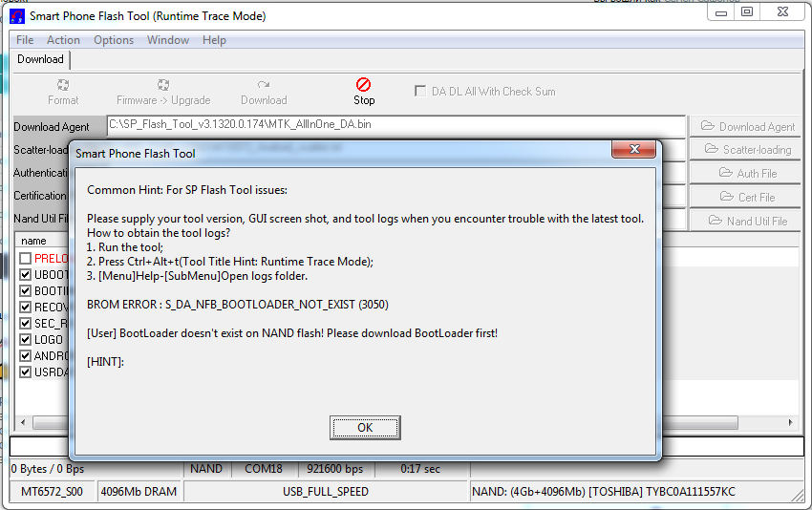Click left arrow of horizontal scrollbar

tap(23, 422)
